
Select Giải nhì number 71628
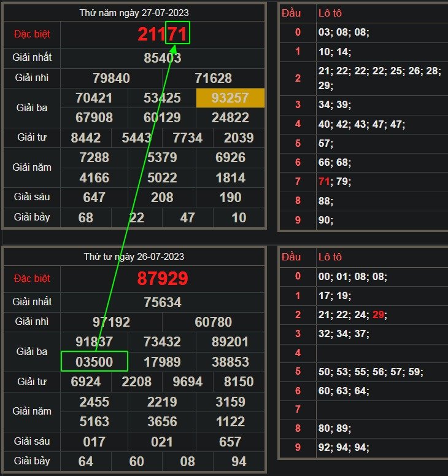pyautogui.click(x=213, y=78)
